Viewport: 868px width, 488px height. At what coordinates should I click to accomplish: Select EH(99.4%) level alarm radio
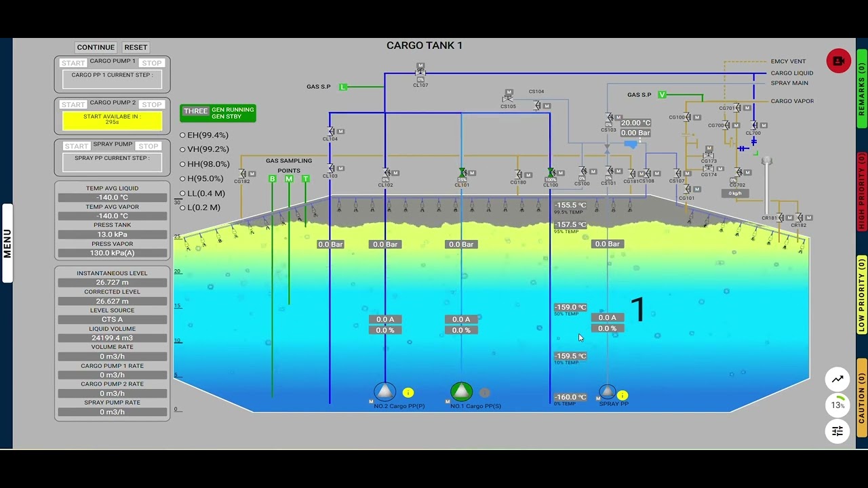[182, 135]
